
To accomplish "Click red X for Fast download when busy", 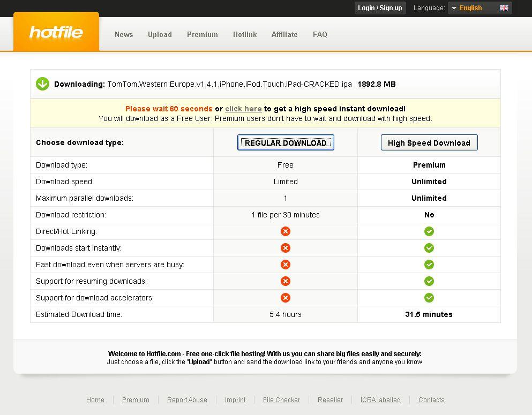I will 286,265.
